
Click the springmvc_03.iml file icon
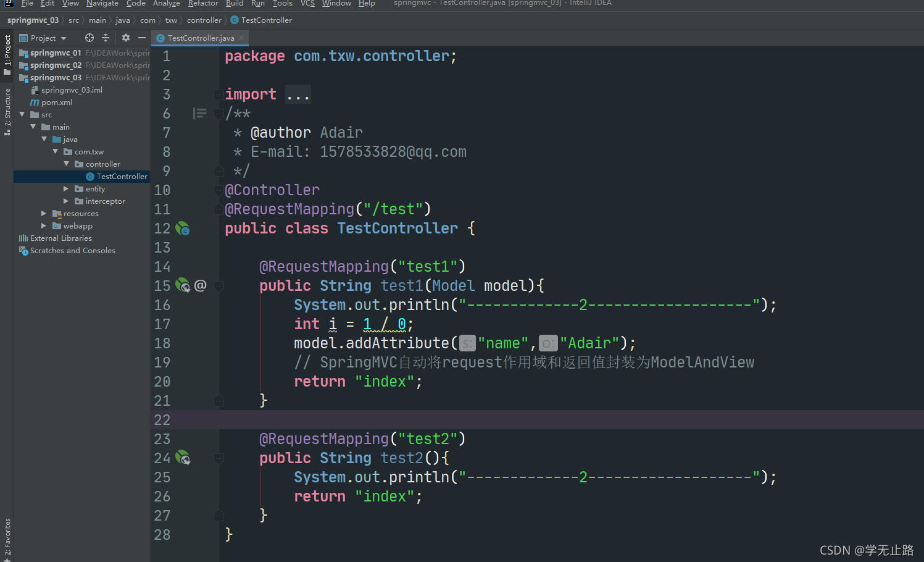[35, 90]
